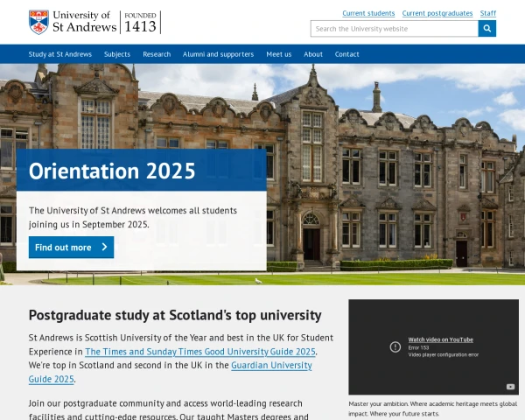Click the Find out more button
The image size is (525, 420).
pyautogui.click(x=72, y=248)
